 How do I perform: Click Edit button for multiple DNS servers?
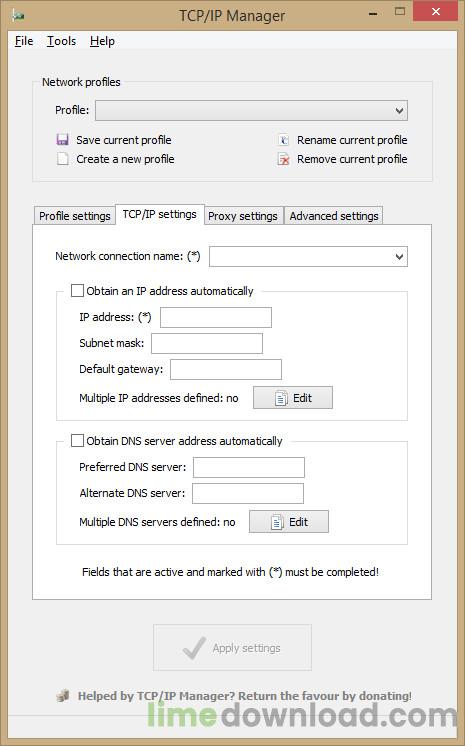click(289, 521)
